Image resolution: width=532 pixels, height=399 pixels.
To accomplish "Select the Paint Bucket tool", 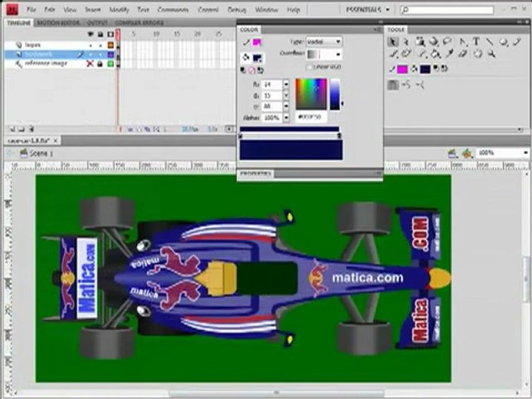I will 436,54.
